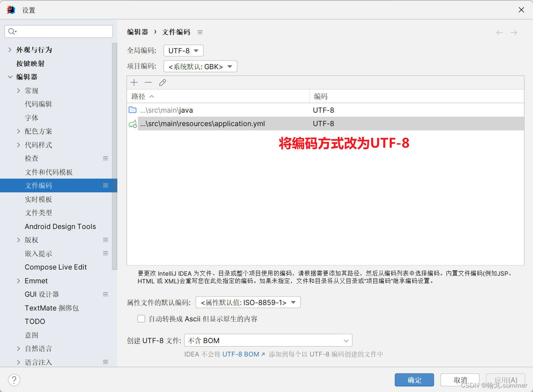
Task: Click the remove path minus icon
Action: [x=148, y=82]
